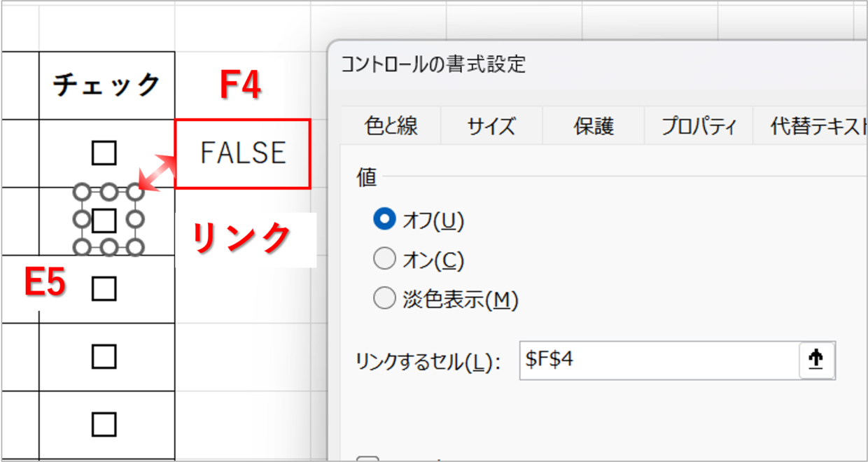Viewport: 868px width, 462px height.
Task: Tick the first checkbox under チェック header
Action: pos(104,153)
